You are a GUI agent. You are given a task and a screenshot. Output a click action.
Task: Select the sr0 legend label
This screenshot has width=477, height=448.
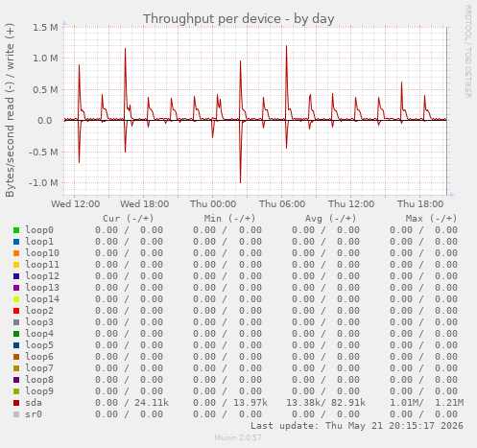[x=34, y=414]
